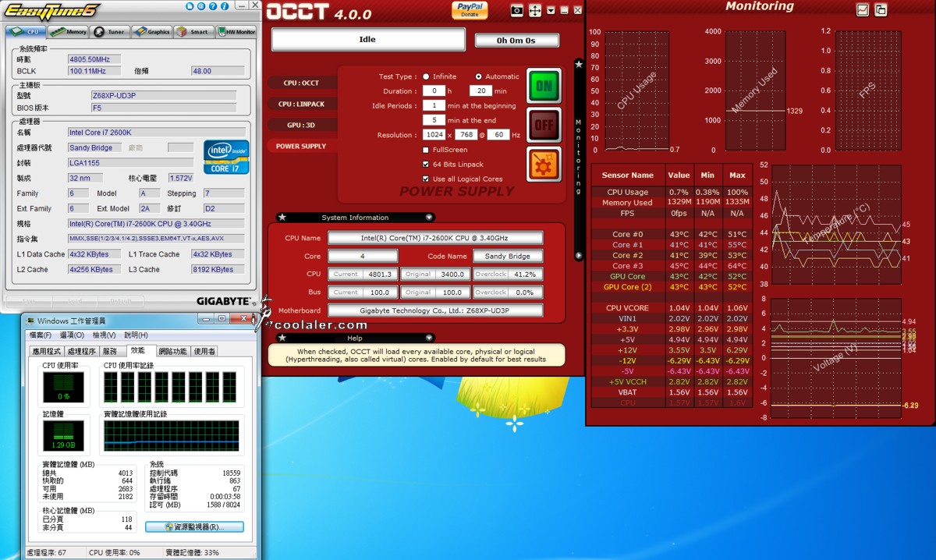Edit the Duration hours field
Screen dimensions: 936x560
[x=434, y=90]
